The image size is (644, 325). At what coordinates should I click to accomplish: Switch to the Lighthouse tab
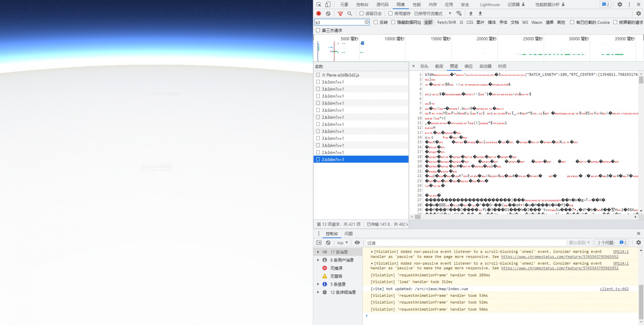pyautogui.click(x=490, y=4)
